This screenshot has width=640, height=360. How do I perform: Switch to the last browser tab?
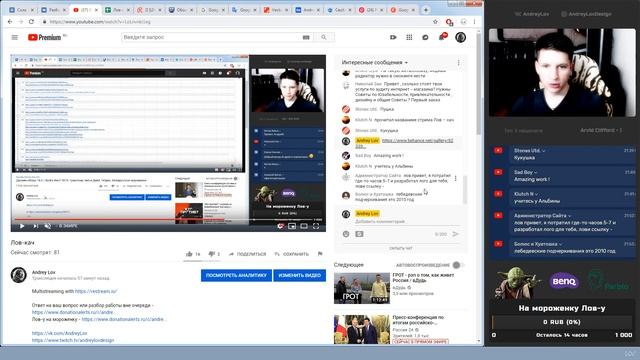tap(402, 10)
